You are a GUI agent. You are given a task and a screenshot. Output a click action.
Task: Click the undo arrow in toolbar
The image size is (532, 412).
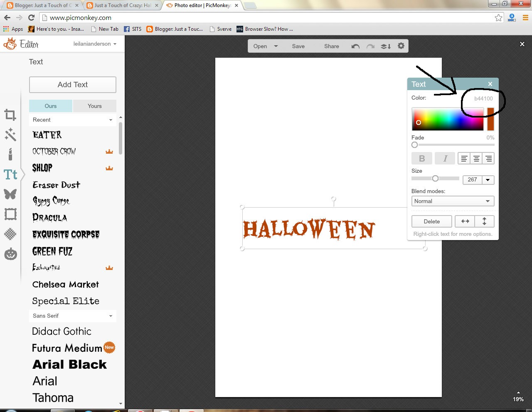click(355, 46)
